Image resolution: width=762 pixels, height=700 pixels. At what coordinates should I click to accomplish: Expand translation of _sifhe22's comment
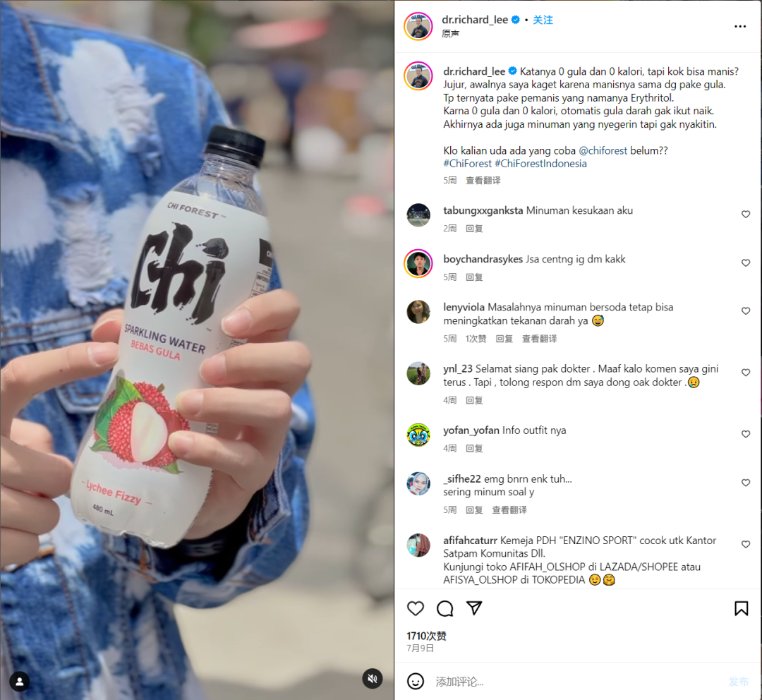coord(509,510)
